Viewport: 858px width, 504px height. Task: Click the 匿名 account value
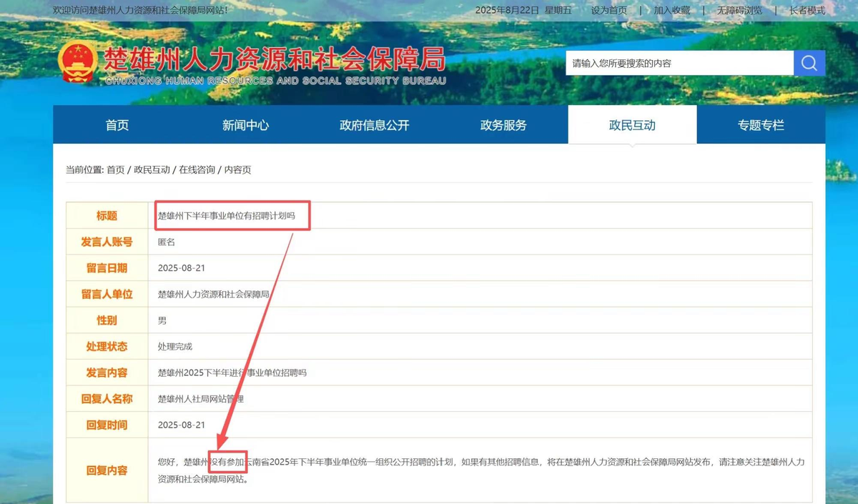167,242
